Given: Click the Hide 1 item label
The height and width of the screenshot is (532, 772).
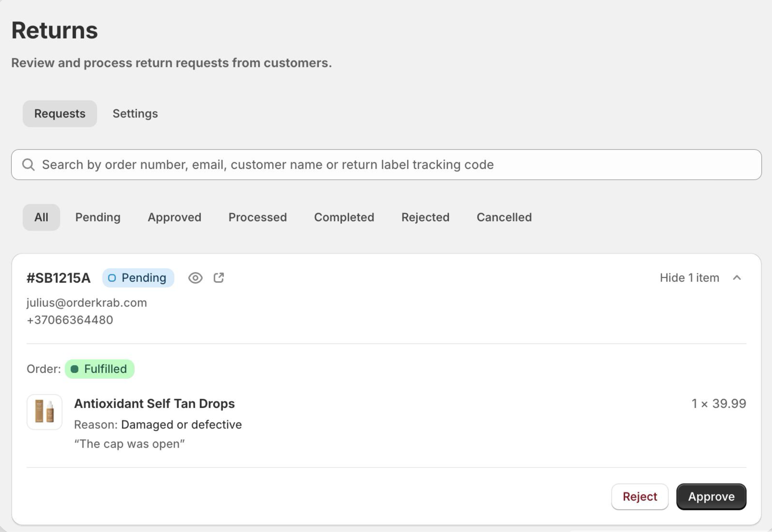Looking at the screenshot, I should [x=689, y=278].
